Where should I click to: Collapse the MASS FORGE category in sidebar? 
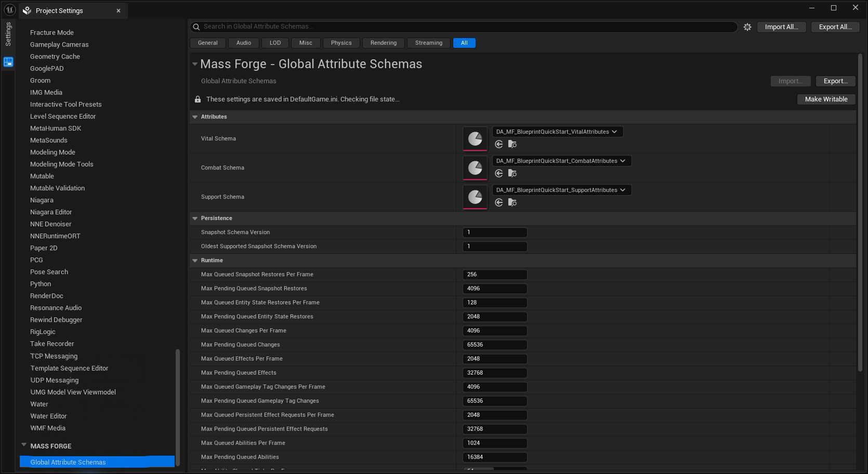[x=24, y=445]
